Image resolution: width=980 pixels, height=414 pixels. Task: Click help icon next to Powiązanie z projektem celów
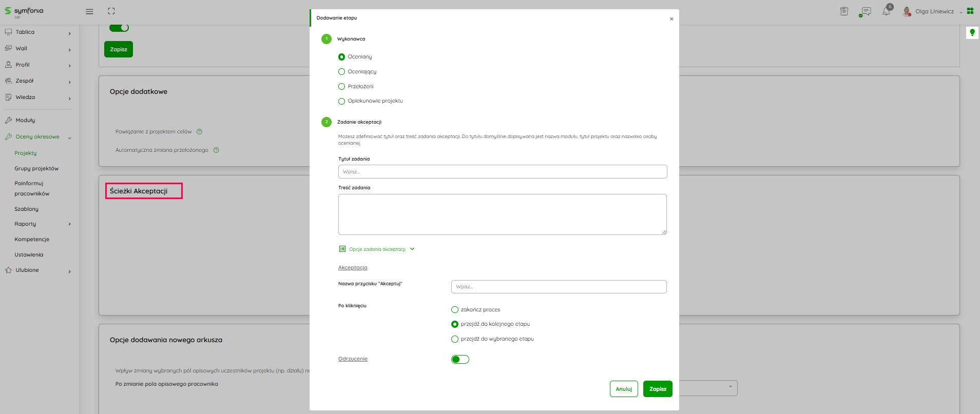click(200, 132)
